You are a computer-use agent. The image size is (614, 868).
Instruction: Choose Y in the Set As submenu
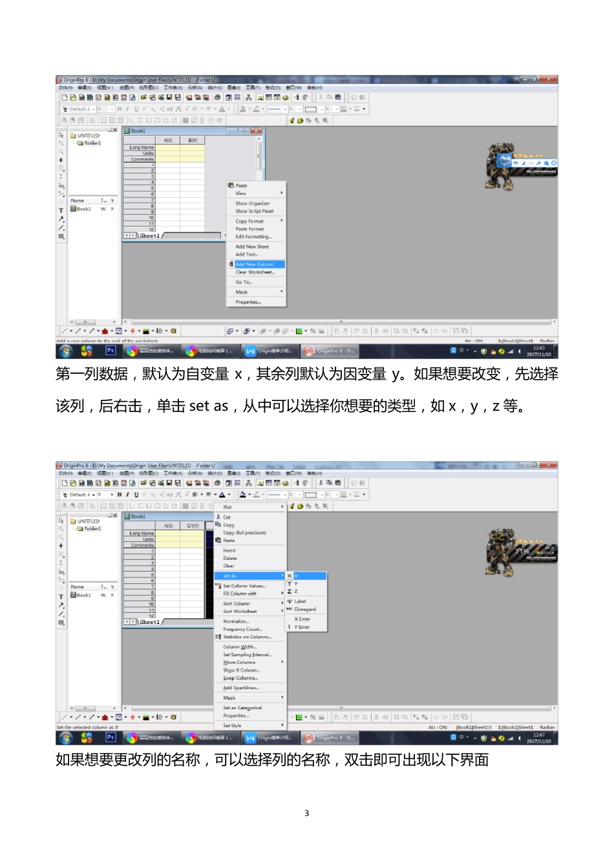(x=306, y=583)
